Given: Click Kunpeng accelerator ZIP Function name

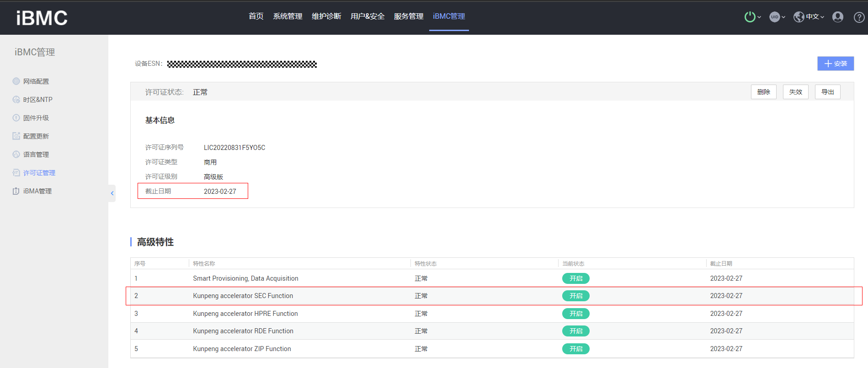Looking at the screenshot, I should coord(242,349).
